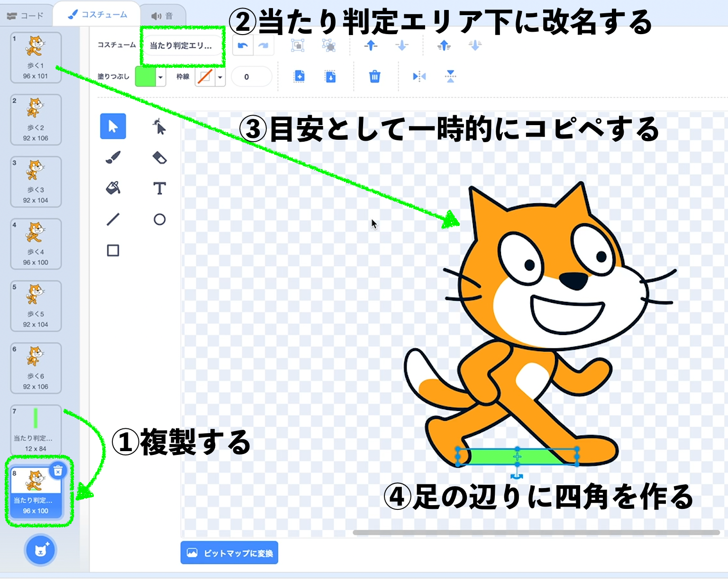Click the Paste icon
Viewport: 728px width, 580px height.
(x=330, y=76)
